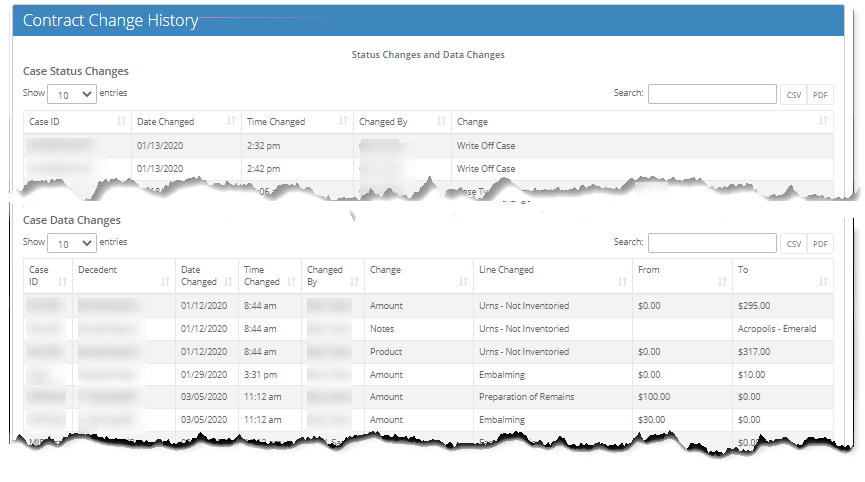Click the Case Data Changes search field
Image resolution: width=865 pixels, height=482 pixels.
[712, 243]
